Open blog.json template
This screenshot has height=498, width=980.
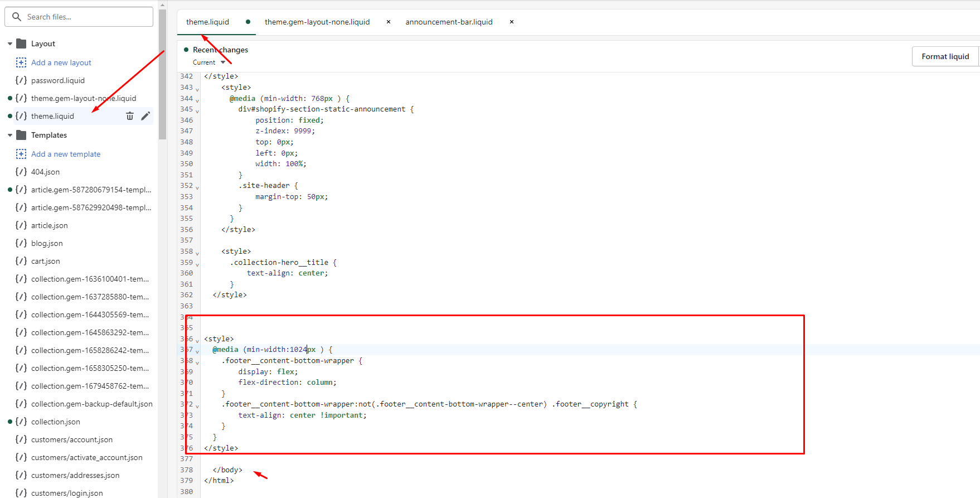[x=47, y=243]
